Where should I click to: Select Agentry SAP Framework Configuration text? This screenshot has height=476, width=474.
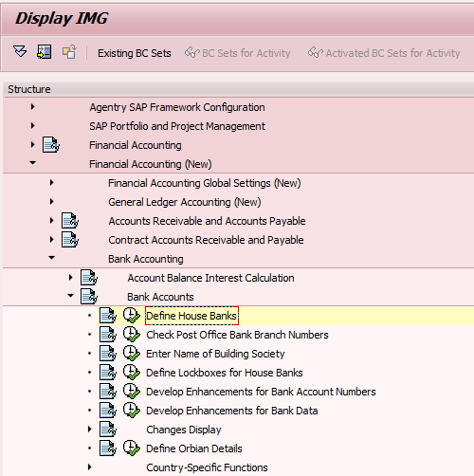click(x=177, y=107)
